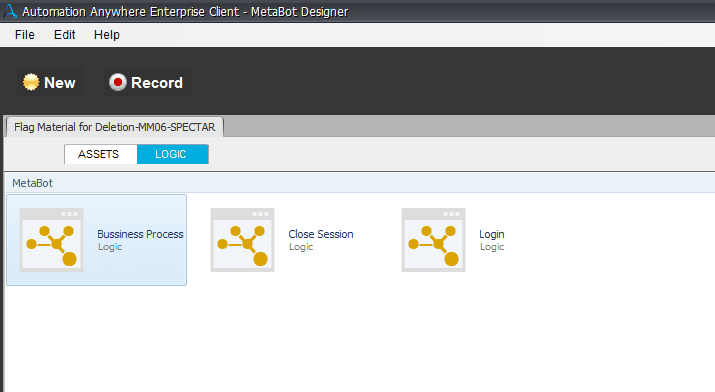Viewport: 715px width, 392px height.
Task: Click the Automation Anywhere logo in title bar
Action: tap(10, 11)
